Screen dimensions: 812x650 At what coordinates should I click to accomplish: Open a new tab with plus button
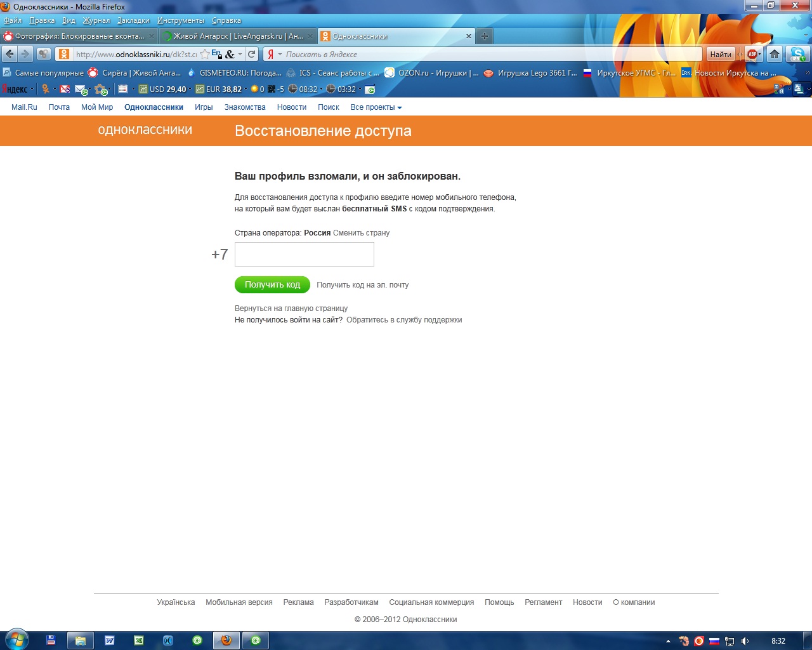[x=485, y=36]
